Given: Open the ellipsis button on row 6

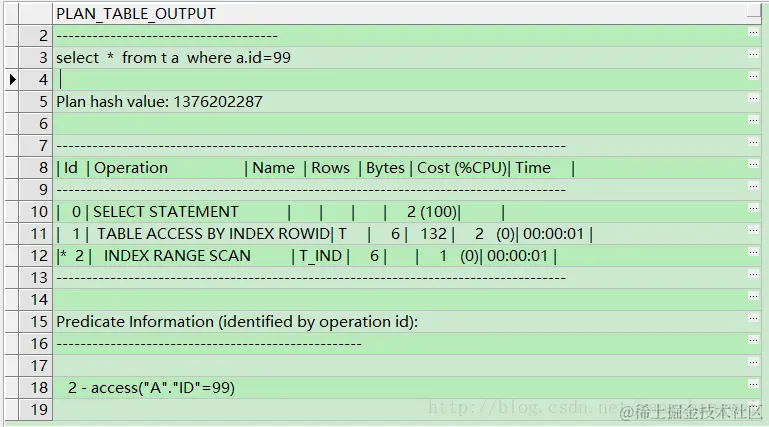Looking at the screenshot, I should tap(754, 121).
